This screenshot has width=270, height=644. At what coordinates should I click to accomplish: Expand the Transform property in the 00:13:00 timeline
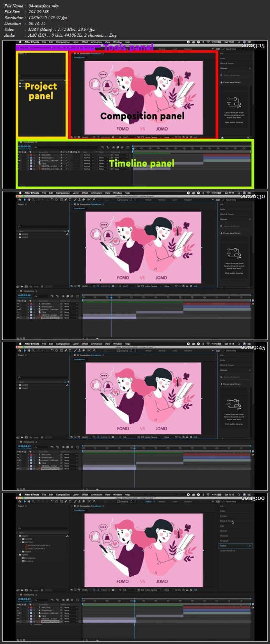coord(32,625)
